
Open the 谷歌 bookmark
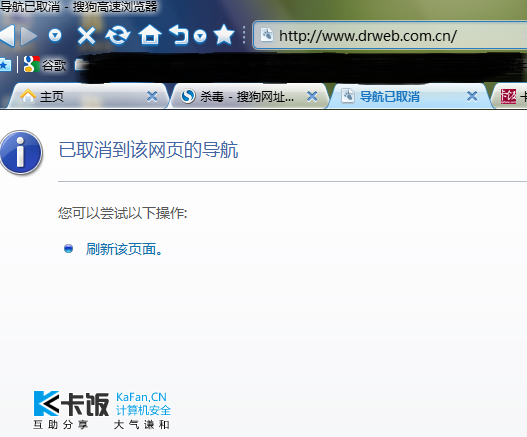click(x=45, y=64)
